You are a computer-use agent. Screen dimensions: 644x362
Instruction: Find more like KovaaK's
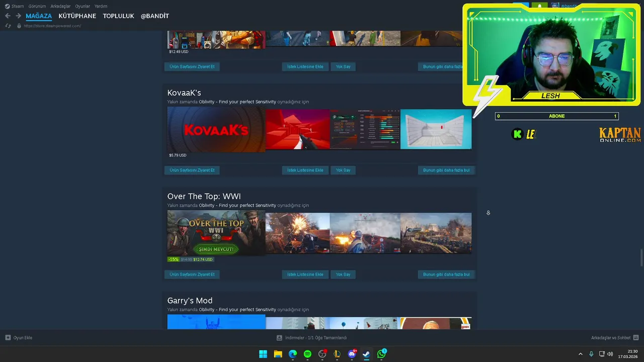[x=446, y=170]
